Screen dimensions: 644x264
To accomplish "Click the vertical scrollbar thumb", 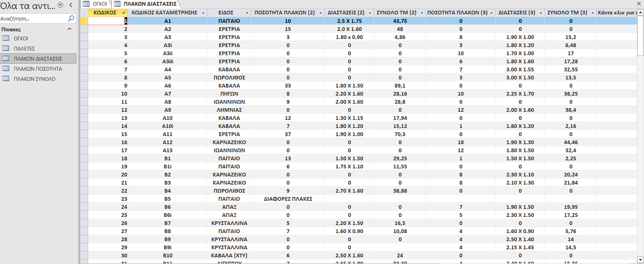I will click(640, 36).
